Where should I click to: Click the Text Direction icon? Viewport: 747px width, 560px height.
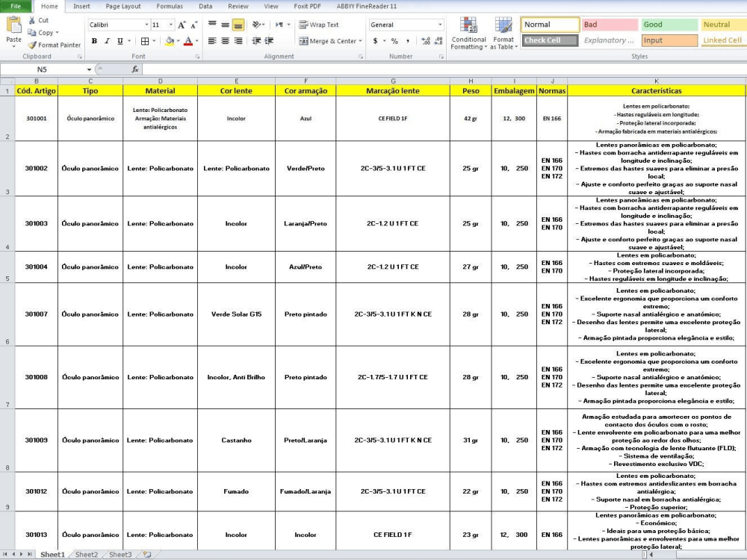279,25
